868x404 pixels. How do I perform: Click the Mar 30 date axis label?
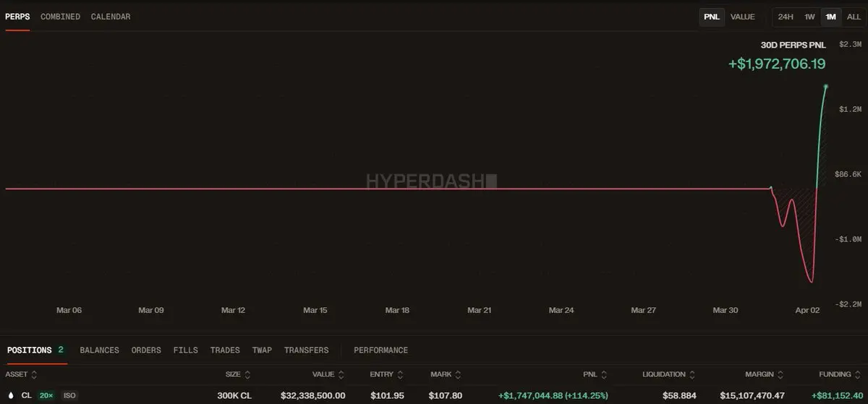click(726, 310)
